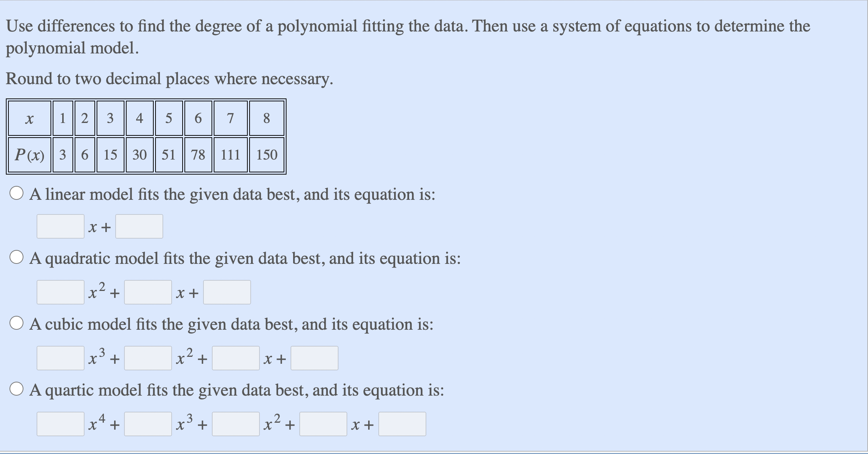This screenshot has height=456, width=868.
Task: Click the x² coefficient box in the quartic model
Action: click(236, 423)
